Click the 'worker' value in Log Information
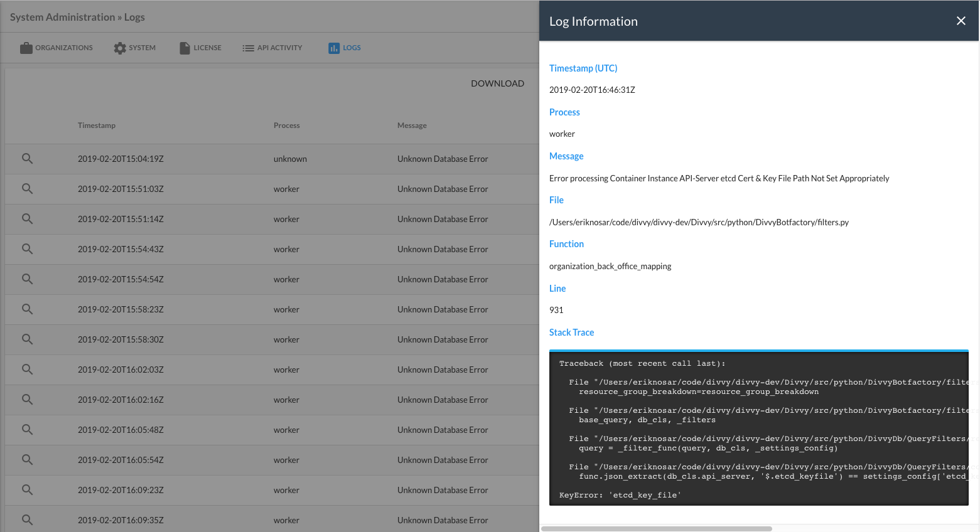980x532 pixels. tap(562, 134)
